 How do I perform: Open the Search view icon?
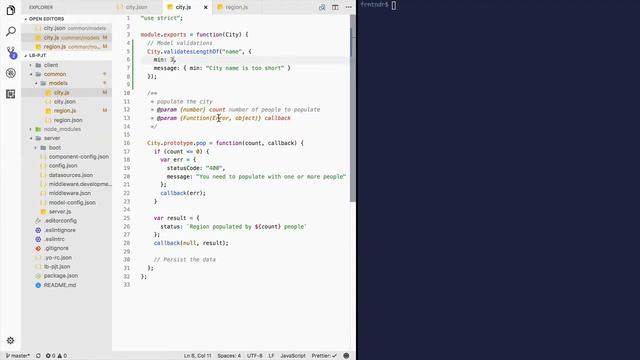point(11,31)
